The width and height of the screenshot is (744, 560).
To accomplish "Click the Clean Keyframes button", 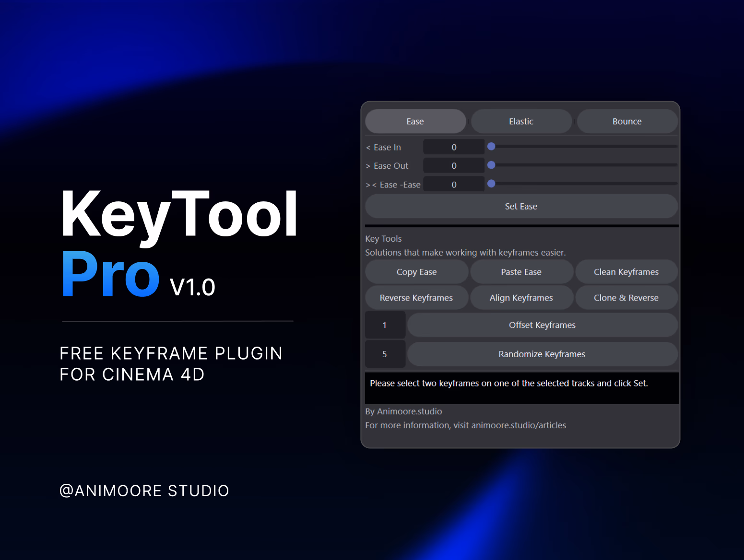I will 626,272.
